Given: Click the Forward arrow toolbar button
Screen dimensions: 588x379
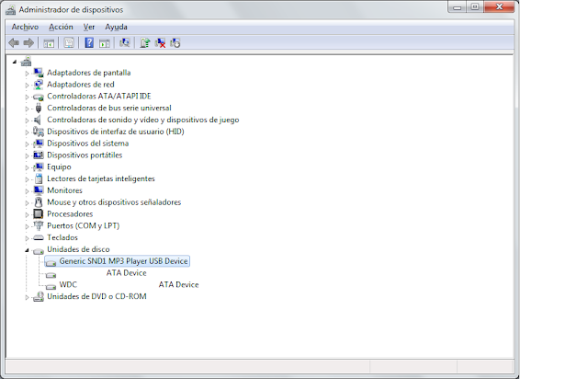Looking at the screenshot, I should [28, 43].
